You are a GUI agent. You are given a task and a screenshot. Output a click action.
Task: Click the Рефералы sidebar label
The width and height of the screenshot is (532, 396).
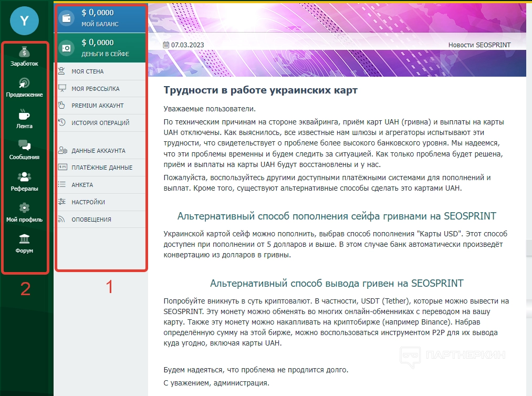[x=25, y=189]
